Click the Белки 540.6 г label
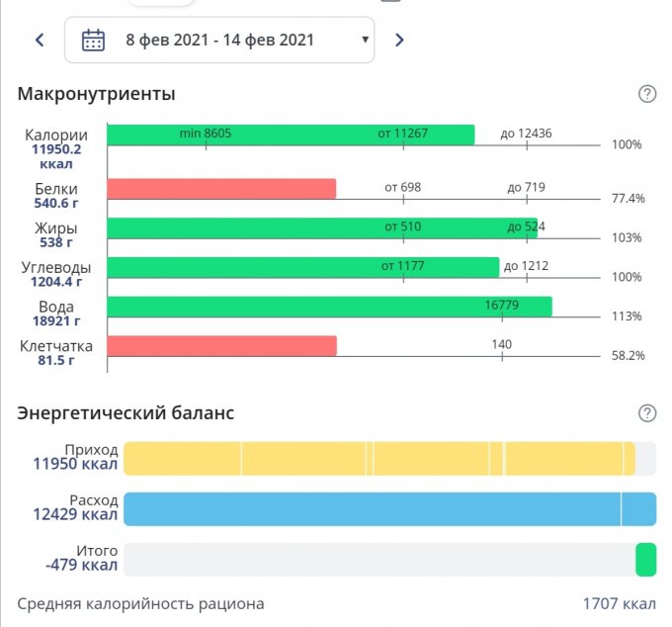This screenshot has width=672, height=627. click(55, 196)
